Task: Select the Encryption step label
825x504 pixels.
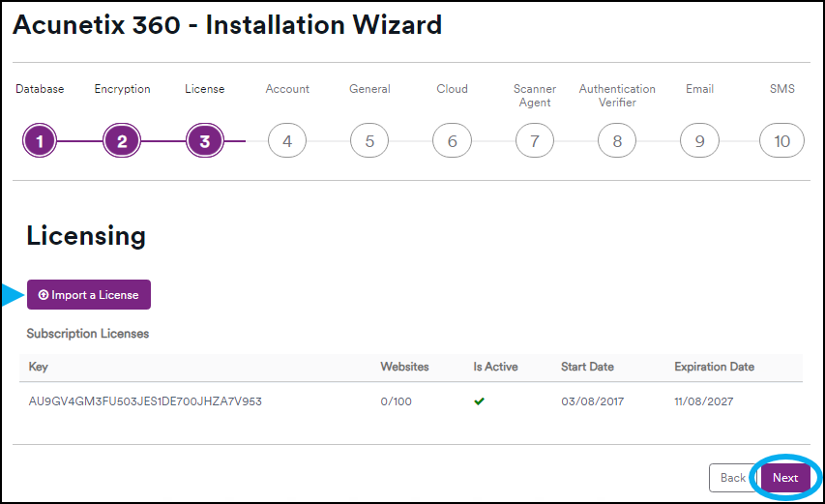Action: pos(122,89)
